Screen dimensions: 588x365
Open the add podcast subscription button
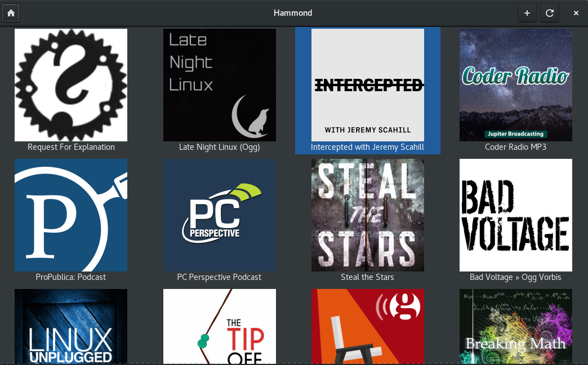[527, 12]
